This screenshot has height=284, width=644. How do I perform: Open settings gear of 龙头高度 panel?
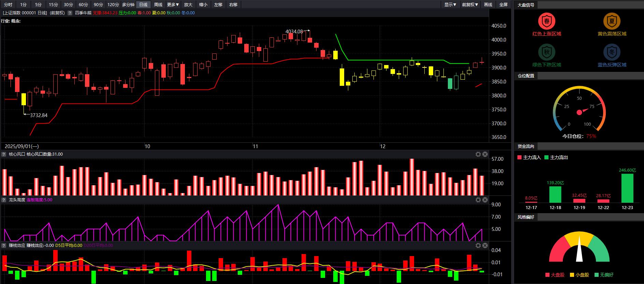(478, 200)
